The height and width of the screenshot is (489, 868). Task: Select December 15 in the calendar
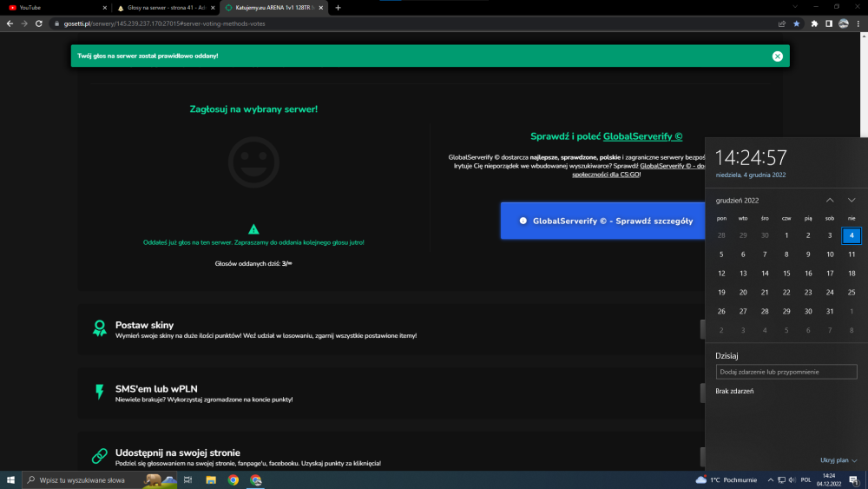[x=786, y=273]
